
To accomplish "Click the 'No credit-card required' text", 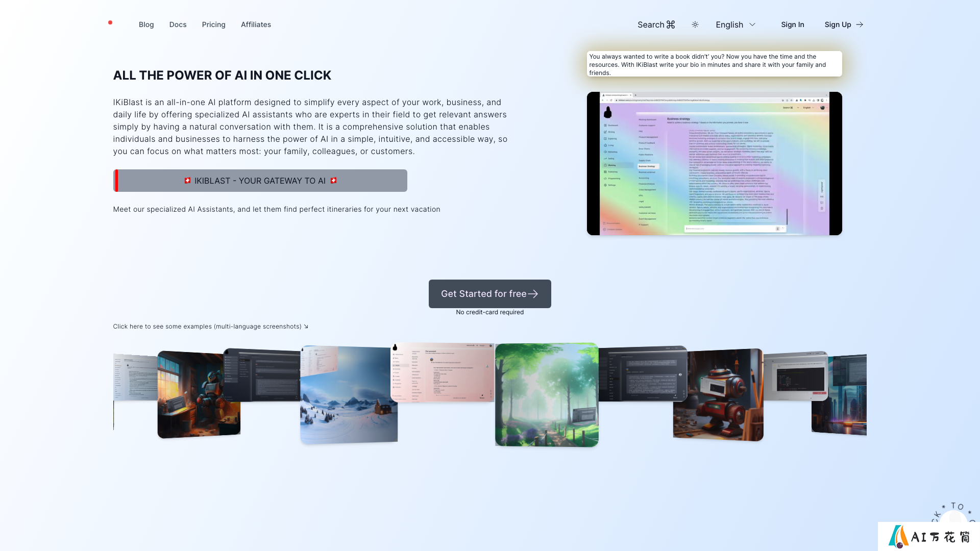I will (490, 312).
